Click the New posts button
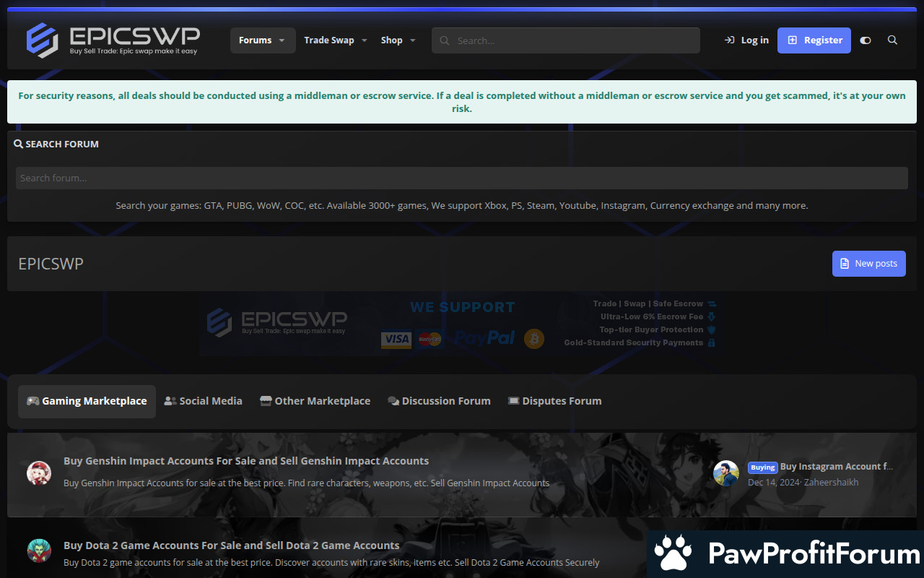The width and height of the screenshot is (924, 578). tap(868, 264)
